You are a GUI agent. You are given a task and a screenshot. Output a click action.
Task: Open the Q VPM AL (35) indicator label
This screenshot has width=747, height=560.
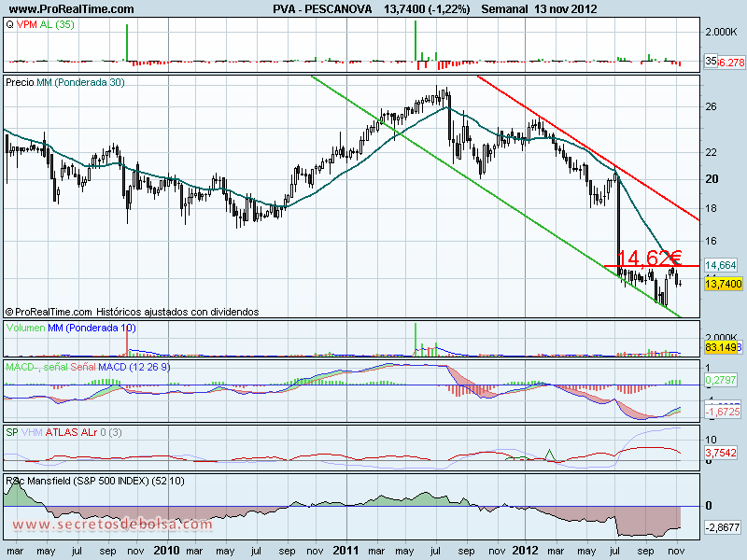(x=40, y=24)
